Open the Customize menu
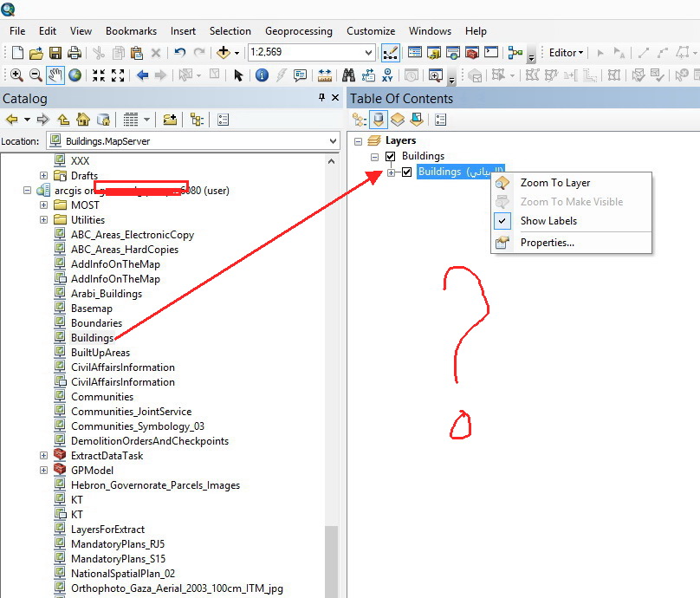Viewport: 700px width, 598px height. pos(371,31)
